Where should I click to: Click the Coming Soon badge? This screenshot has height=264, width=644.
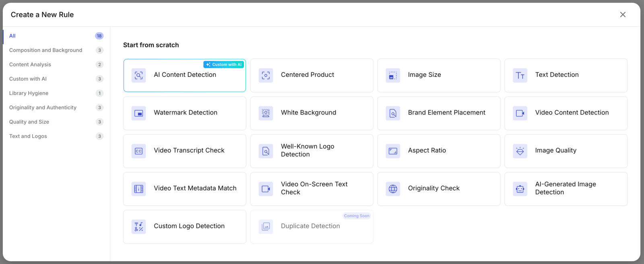pos(357,216)
